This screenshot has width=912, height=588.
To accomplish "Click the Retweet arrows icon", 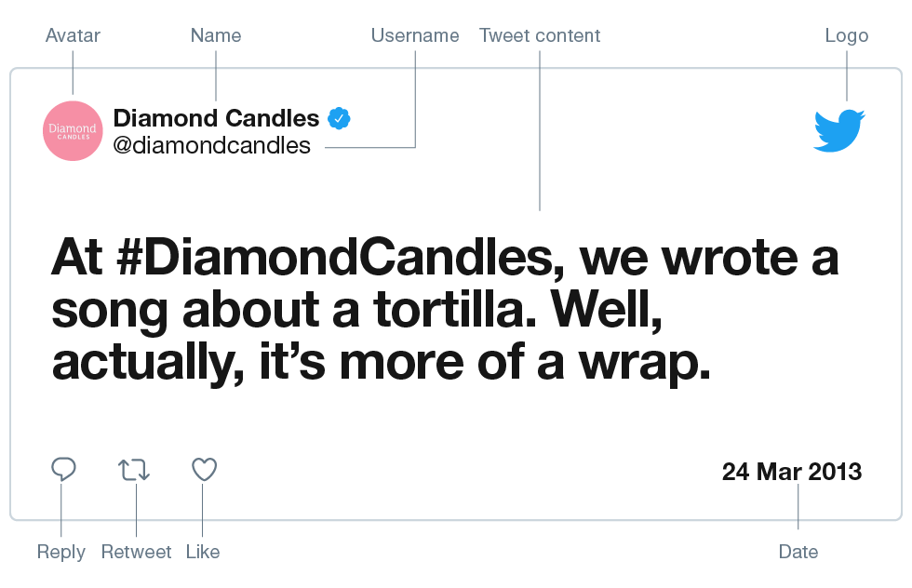I will pos(134,470).
